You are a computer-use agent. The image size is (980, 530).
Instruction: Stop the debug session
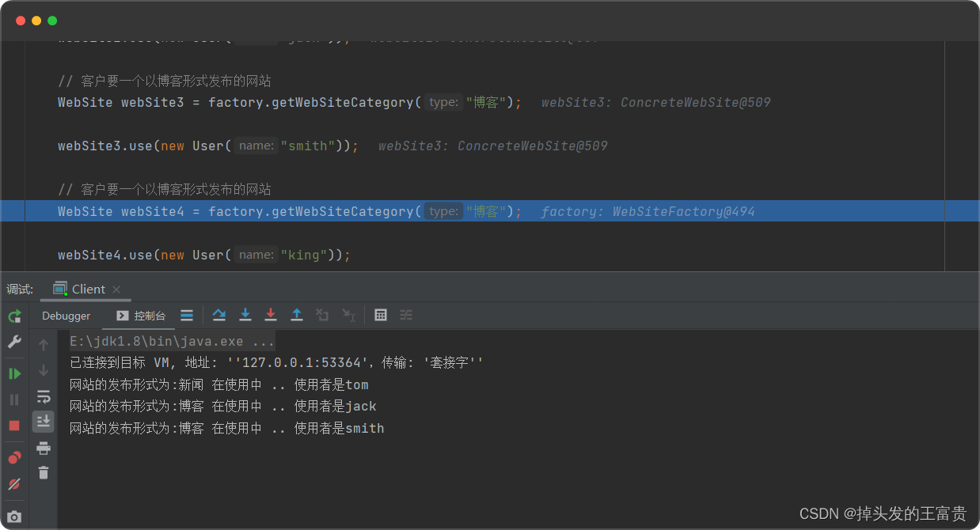coord(14,426)
